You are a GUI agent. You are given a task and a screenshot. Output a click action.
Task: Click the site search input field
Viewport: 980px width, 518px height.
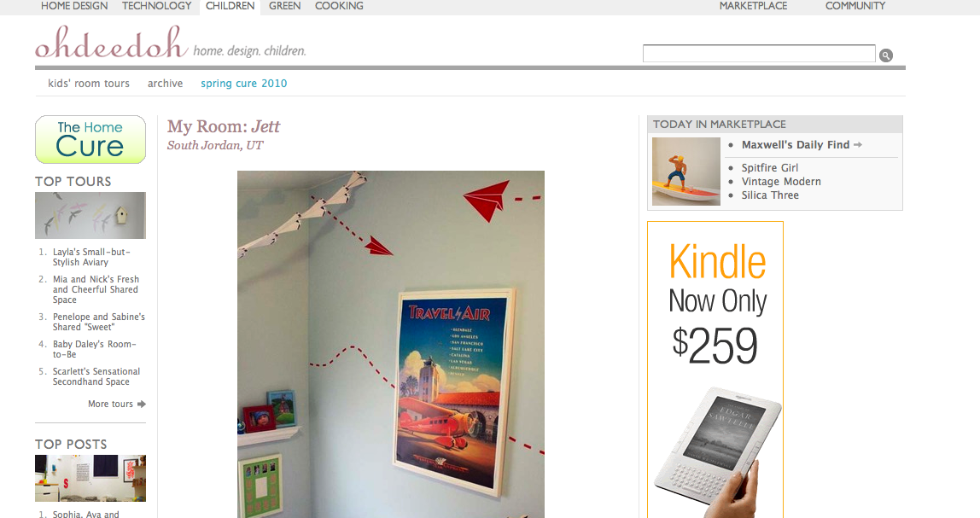759,54
